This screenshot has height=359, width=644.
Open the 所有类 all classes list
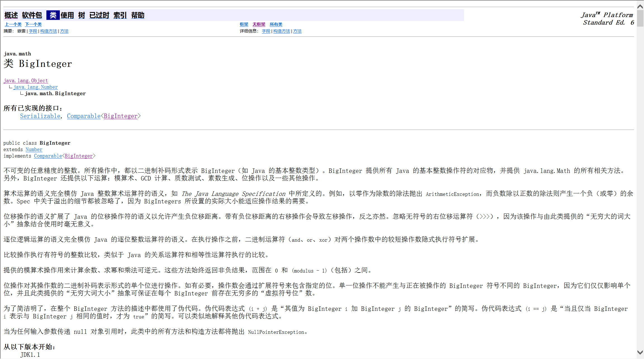tap(276, 24)
